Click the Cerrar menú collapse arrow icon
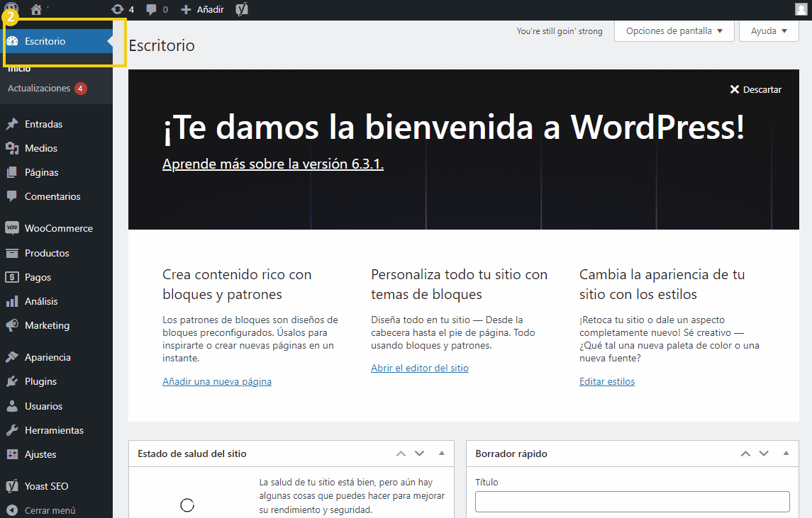 [13, 510]
